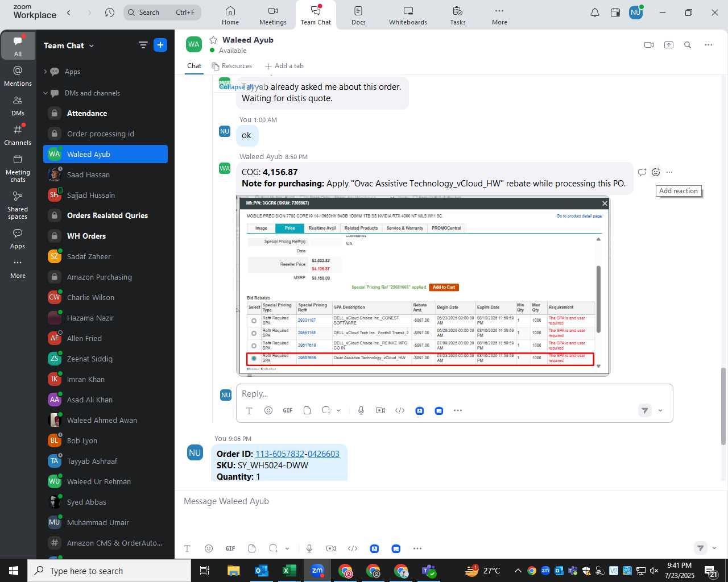The image size is (728, 582).
Task: Open the Windows Start menu
Action: pos(14,571)
